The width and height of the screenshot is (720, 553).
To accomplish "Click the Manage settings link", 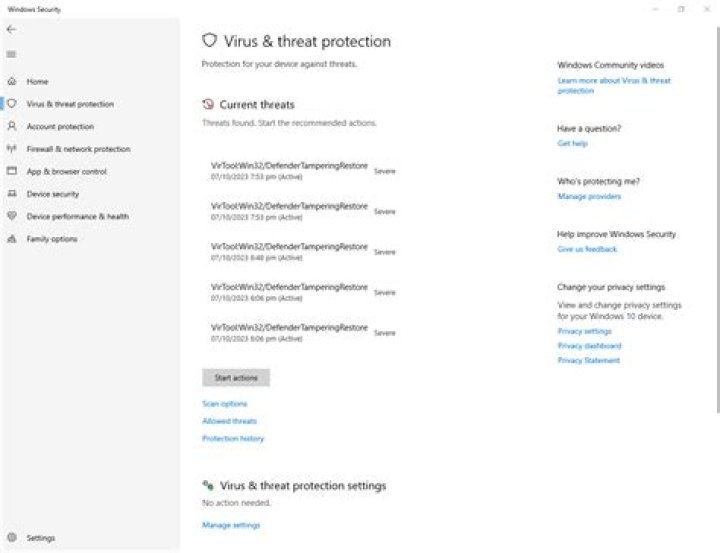I will tap(231, 525).
